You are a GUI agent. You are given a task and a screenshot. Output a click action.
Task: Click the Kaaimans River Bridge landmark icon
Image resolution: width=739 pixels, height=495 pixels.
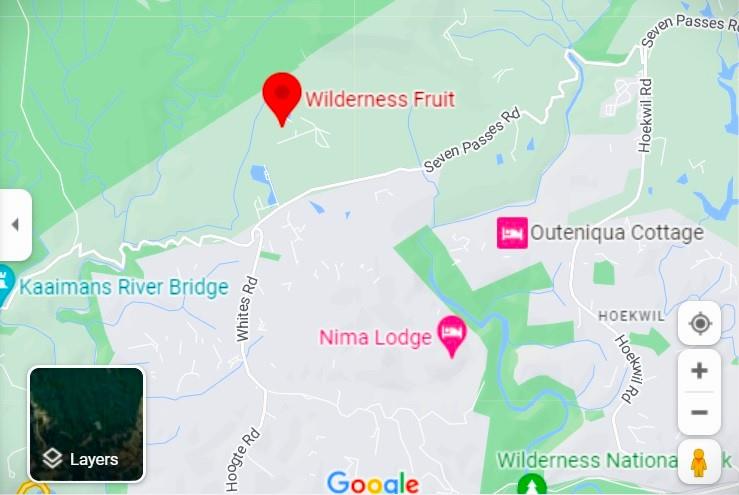click(5, 286)
